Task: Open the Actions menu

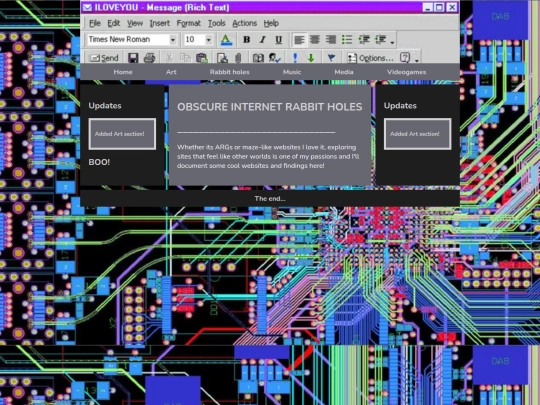Action: pyautogui.click(x=245, y=23)
